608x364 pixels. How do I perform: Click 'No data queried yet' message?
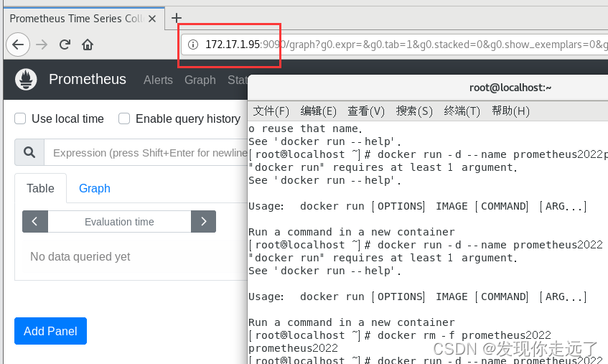point(80,256)
